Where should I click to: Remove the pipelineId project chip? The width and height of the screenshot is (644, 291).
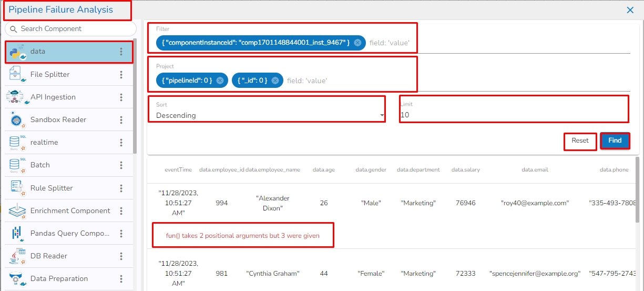[x=220, y=81]
